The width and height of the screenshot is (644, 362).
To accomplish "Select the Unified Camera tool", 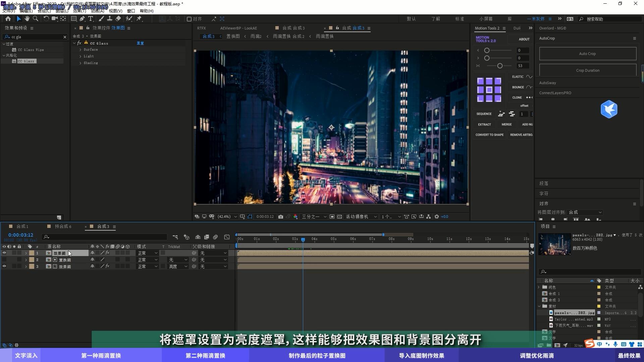I will (54, 19).
